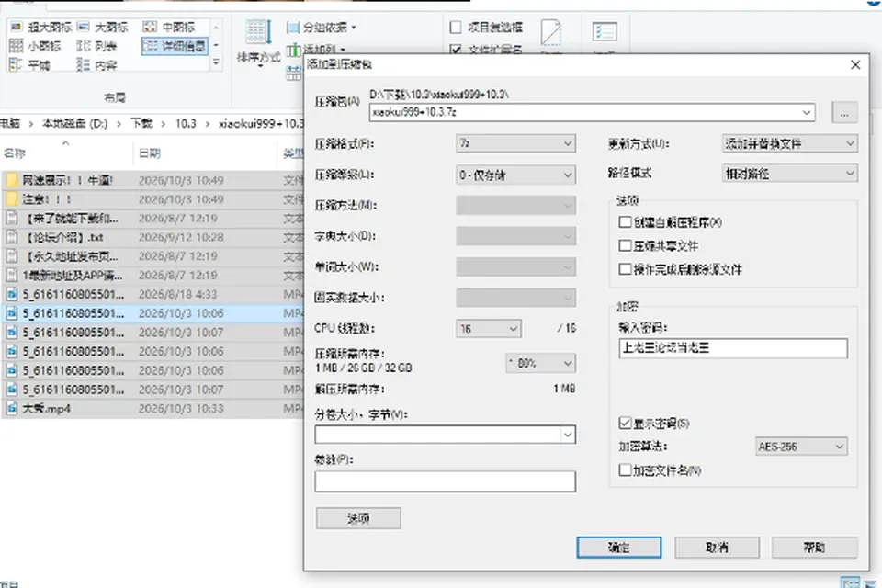The height and width of the screenshot is (588, 882).
Task: Select 超大图标 layout in Explorer ribbon
Action: coord(41,27)
